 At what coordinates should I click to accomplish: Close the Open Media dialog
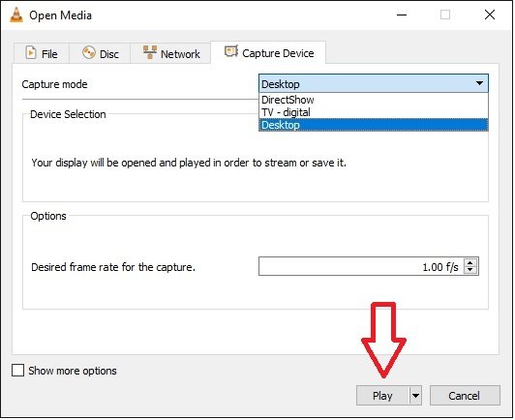coord(490,15)
